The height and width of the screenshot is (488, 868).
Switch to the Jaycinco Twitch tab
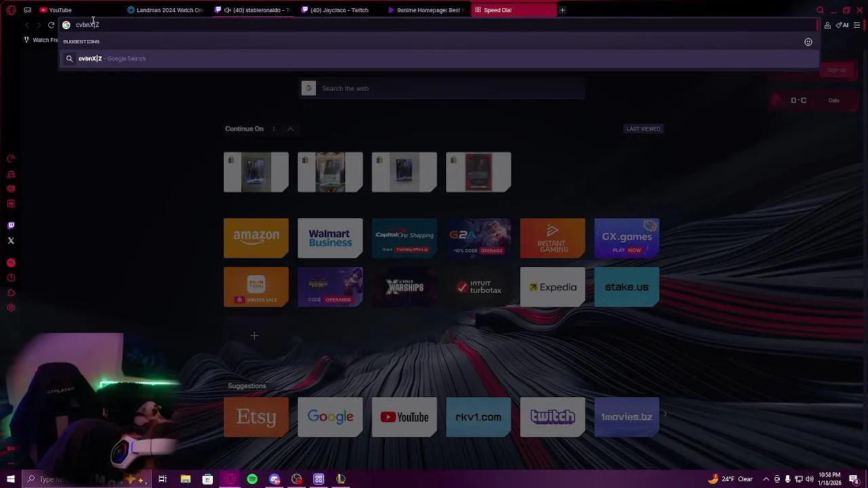[339, 10]
